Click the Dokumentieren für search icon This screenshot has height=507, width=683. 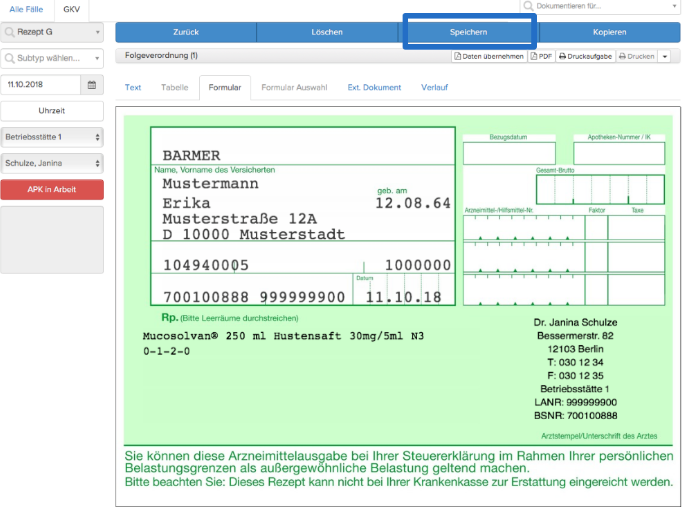pyautogui.click(x=528, y=6)
